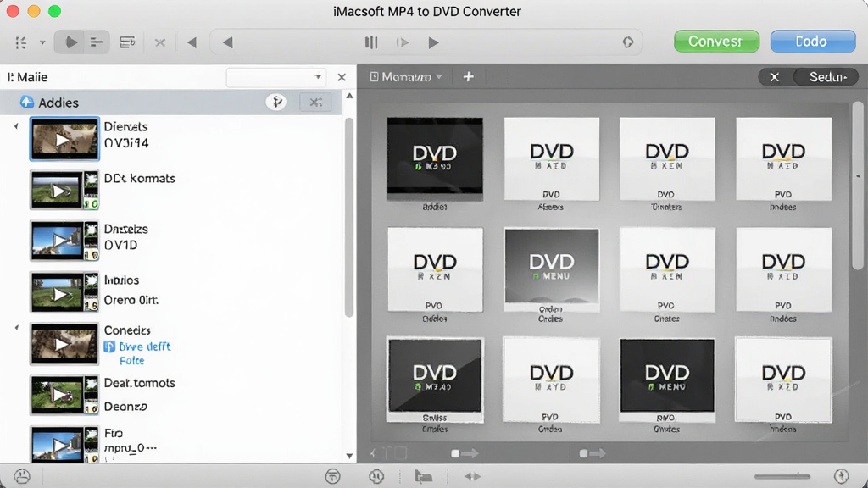The image size is (868, 488).
Task: Click the round white button in Addies row
Action: [276, 102]
